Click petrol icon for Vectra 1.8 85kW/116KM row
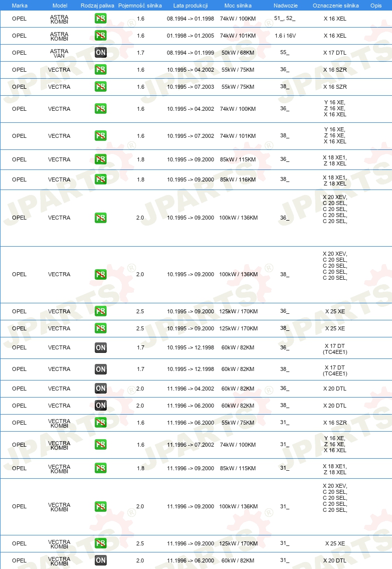 pos(101,179)
